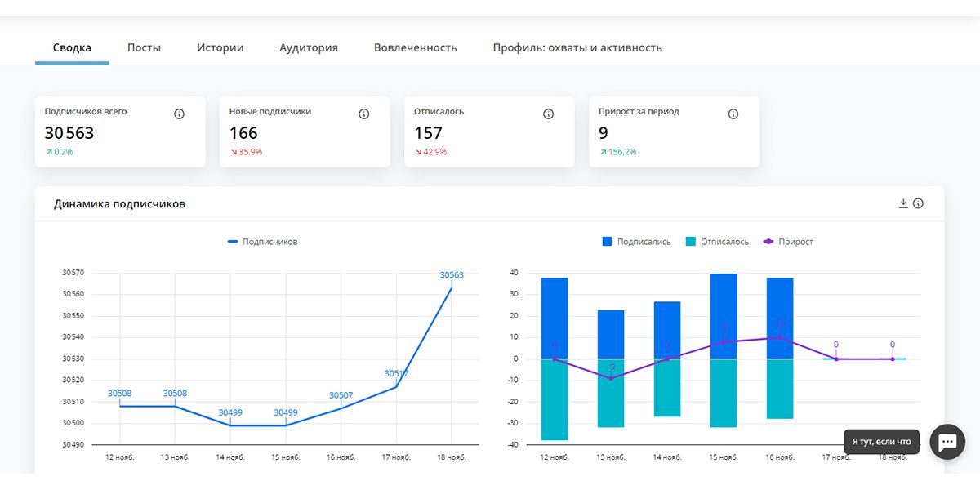Switch to the Посты tab
Image resolution: width=980 pixels, height=490 pixels.
tap(144, 47)
